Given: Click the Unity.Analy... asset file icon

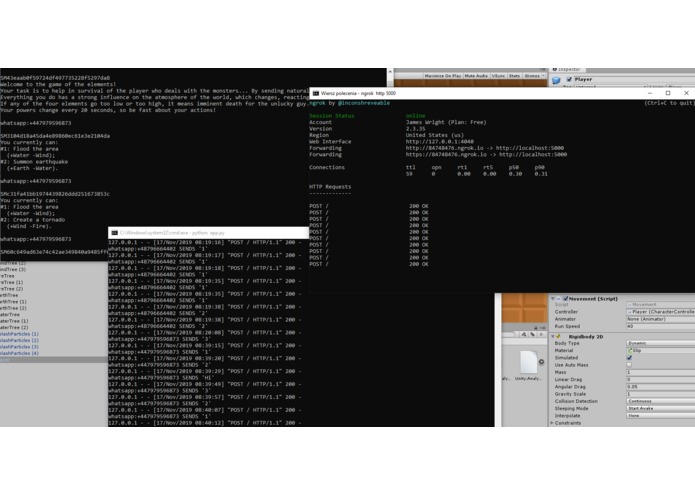Looking at the screenshot, I should coord(528,362).
